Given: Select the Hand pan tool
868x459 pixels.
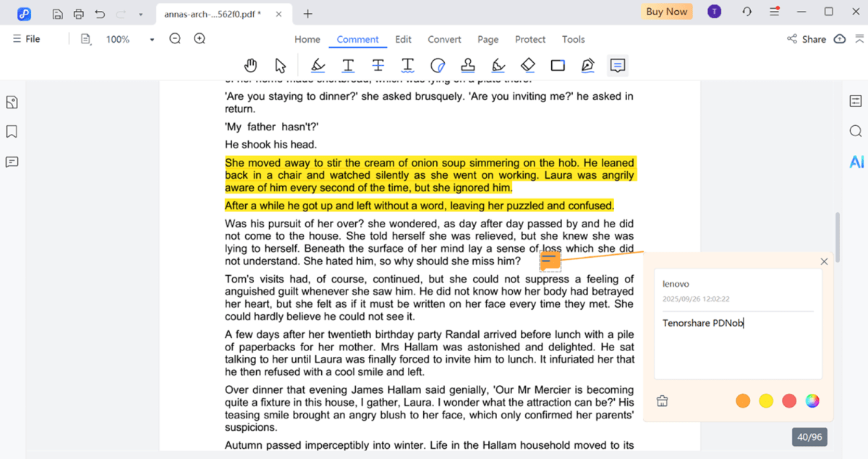Looking at the screenshot, I should (250, 65).
